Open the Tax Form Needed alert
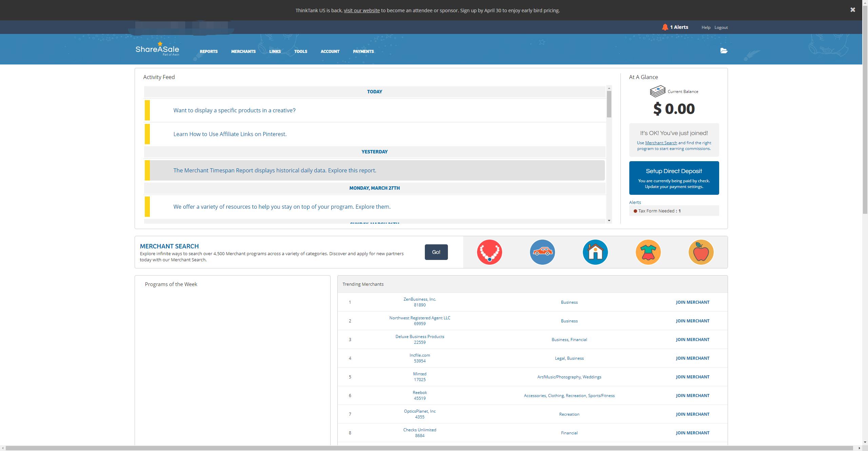Screen dimensions: 868x451 (674, 211)
